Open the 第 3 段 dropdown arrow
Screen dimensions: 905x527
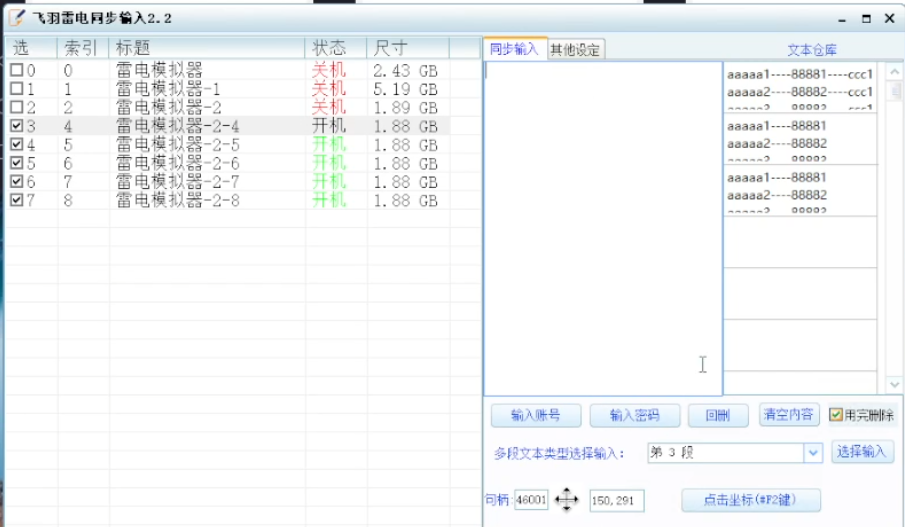[812, 453]
